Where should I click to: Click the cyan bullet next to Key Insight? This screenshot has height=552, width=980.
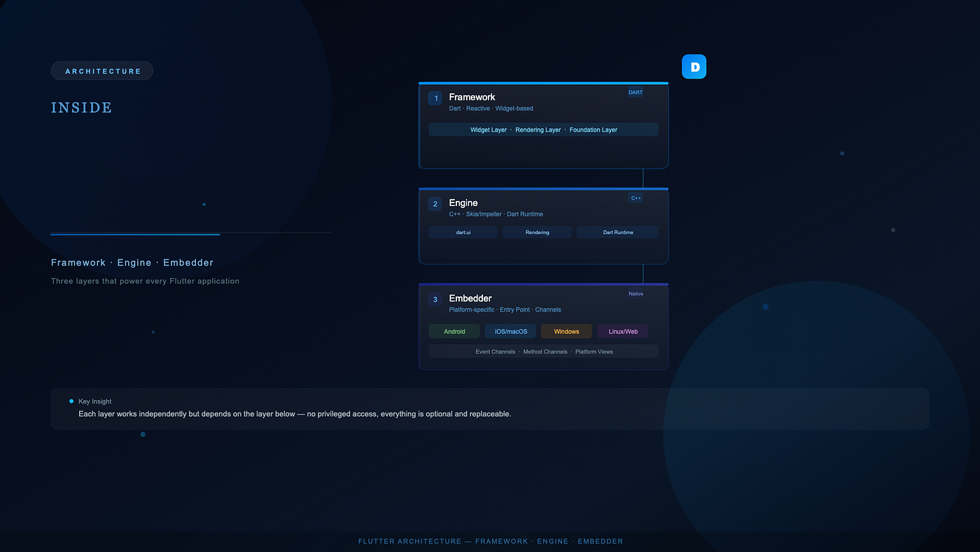(x=71, y=401)
